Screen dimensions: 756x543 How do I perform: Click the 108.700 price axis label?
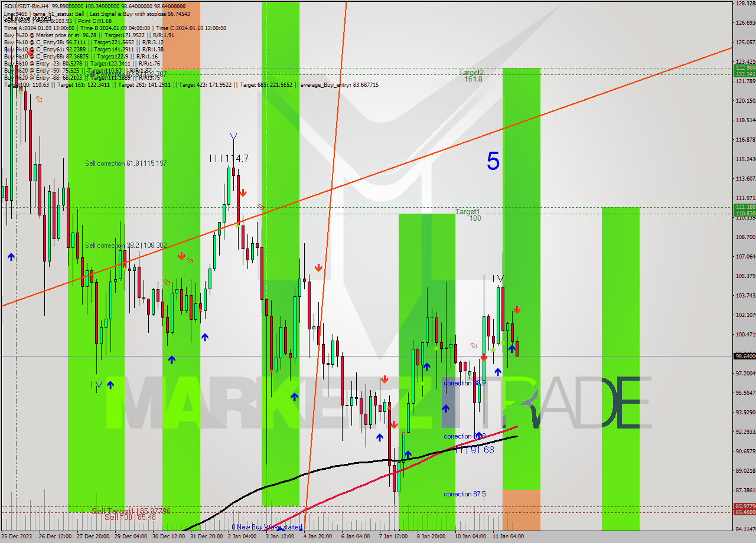[745, 237]
